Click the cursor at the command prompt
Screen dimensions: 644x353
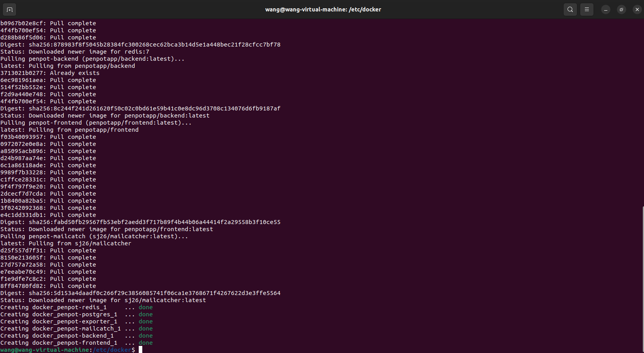140,350
